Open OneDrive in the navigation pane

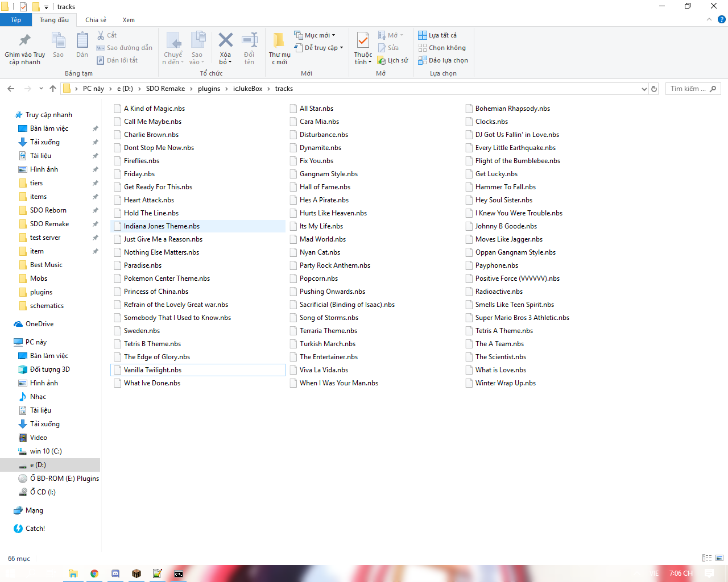tap(40, 324)
